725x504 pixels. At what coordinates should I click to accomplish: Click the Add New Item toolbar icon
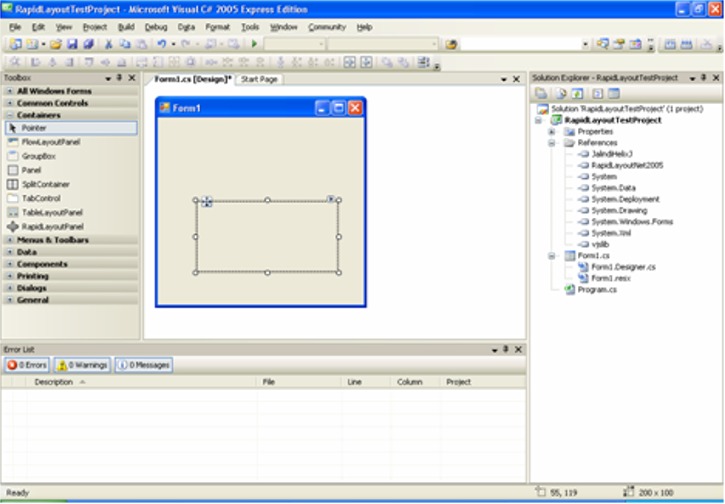click(32, 44)
